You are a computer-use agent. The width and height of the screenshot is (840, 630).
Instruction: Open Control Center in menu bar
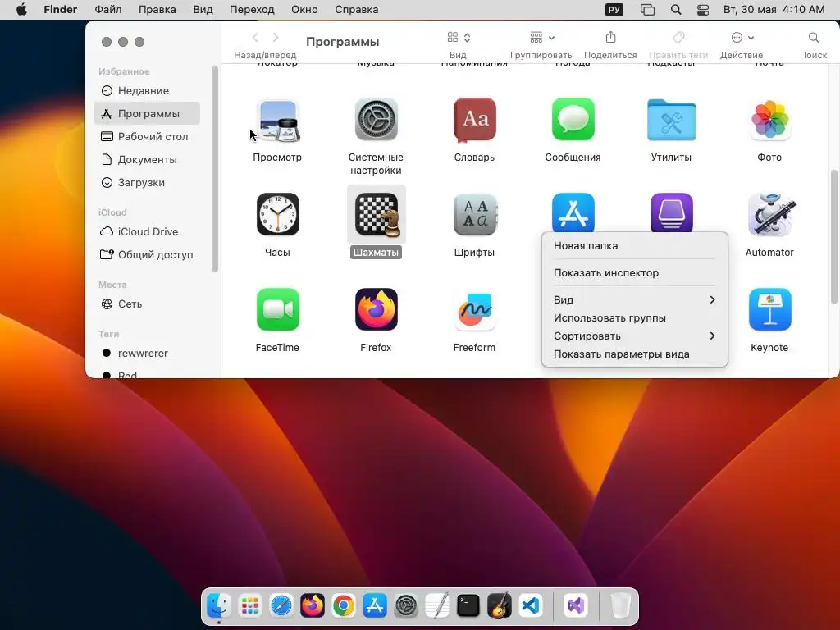click(703, 10)
